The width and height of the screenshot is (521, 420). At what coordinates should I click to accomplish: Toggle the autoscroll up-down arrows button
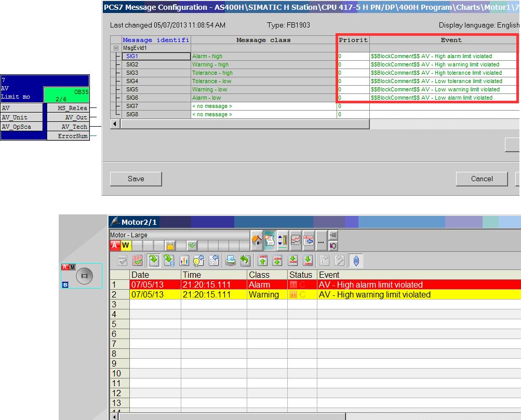356,261
